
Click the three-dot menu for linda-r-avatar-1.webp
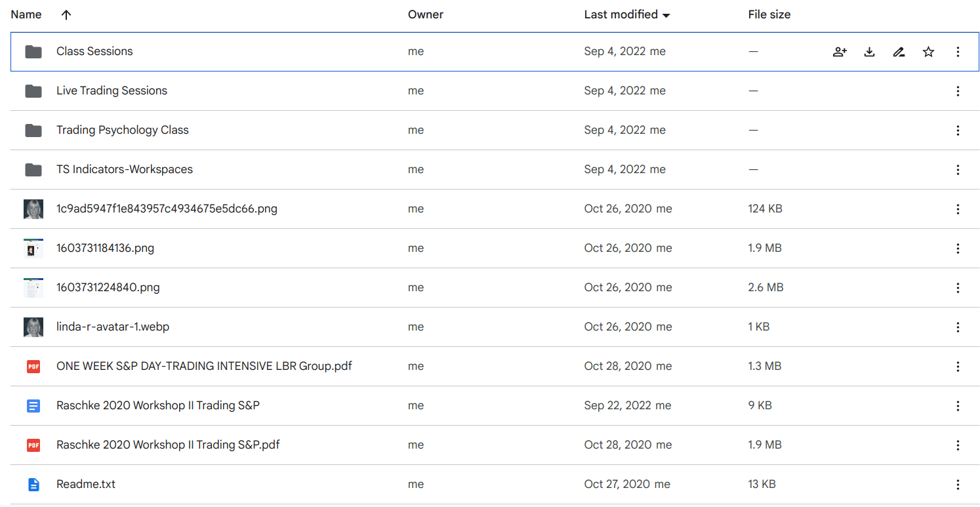[x=958, y=327]
